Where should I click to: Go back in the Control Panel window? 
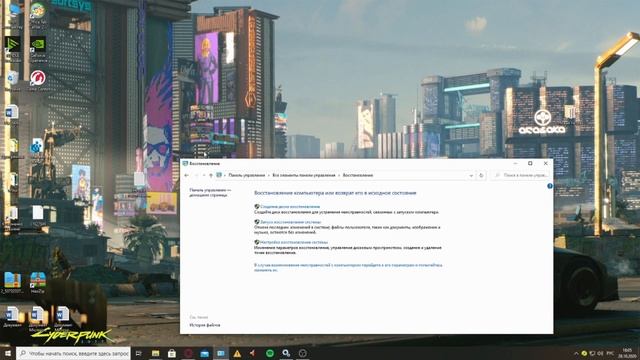[x=187, y=176]
